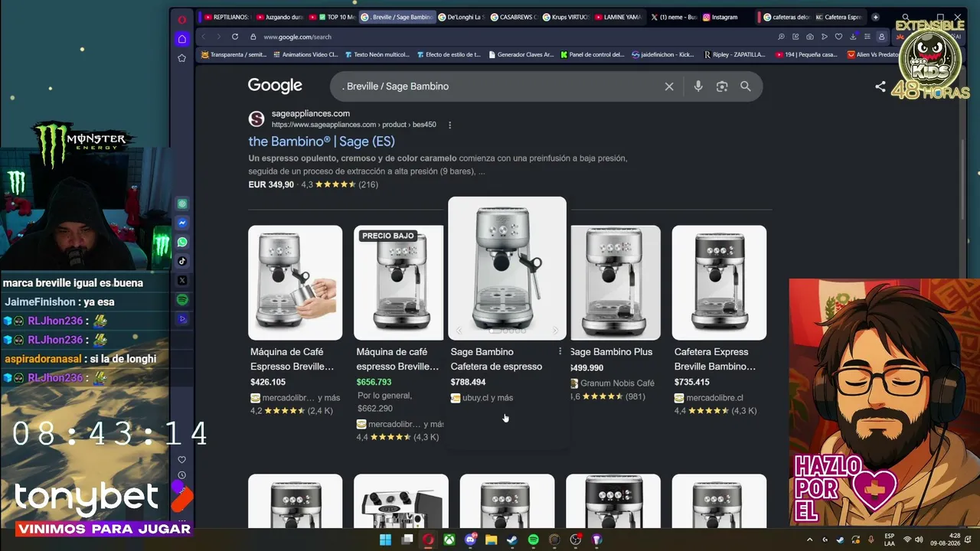Screen dimensions: 980x551
Task: Open Discord from the taskbar
Action: (470, 540)
